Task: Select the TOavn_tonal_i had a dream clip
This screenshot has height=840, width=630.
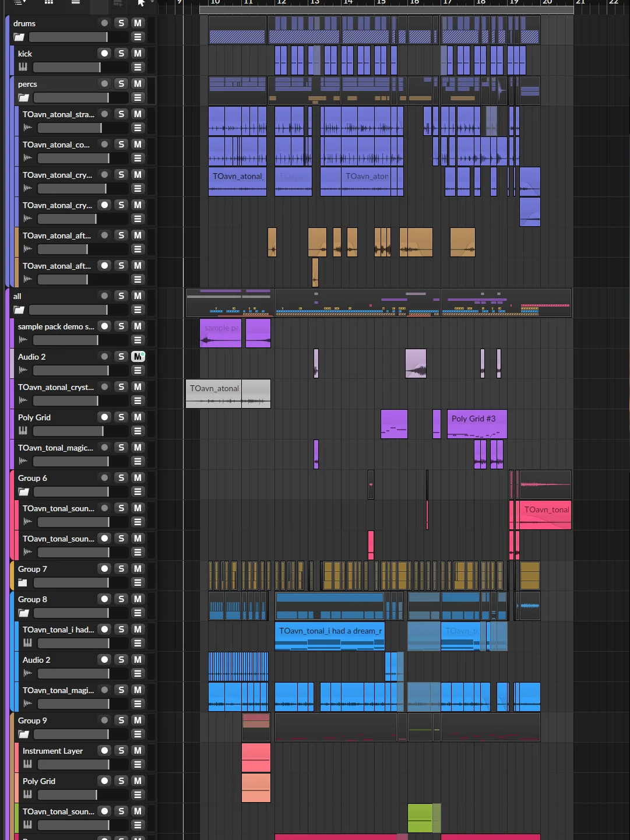Action: pos(329,636)
